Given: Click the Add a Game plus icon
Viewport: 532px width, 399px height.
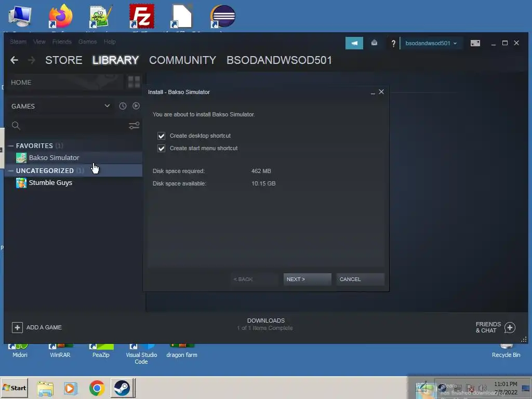Looking at the screenshot, I should [17, 327].
